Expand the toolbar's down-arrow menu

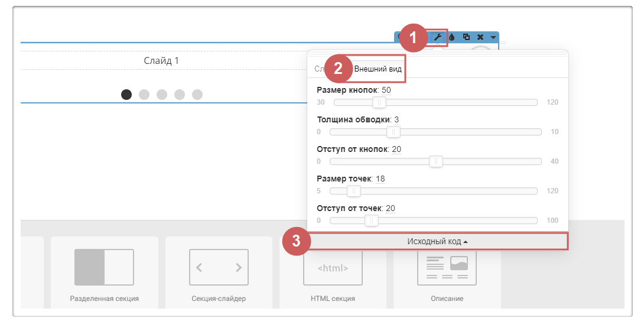(493, 37)
